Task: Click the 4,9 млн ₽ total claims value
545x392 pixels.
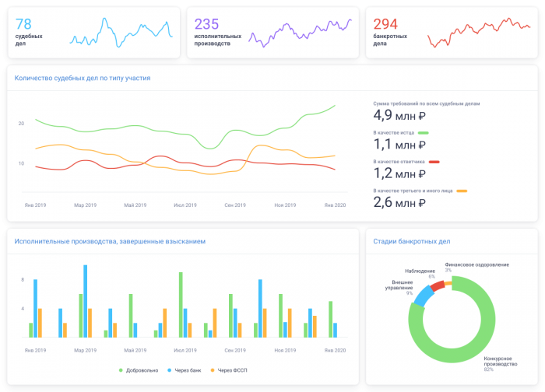Action: click(x=399, y=115)
